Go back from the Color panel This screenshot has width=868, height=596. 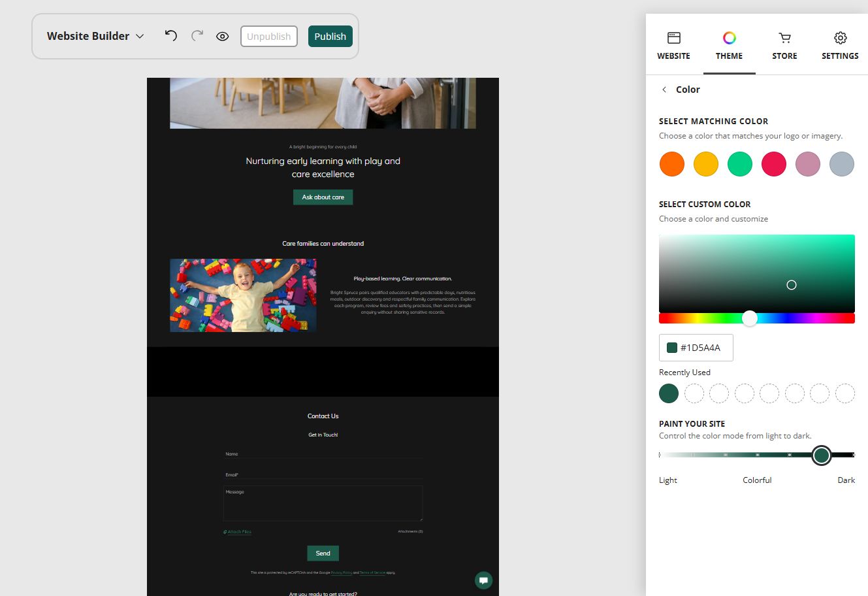point(664,90)
